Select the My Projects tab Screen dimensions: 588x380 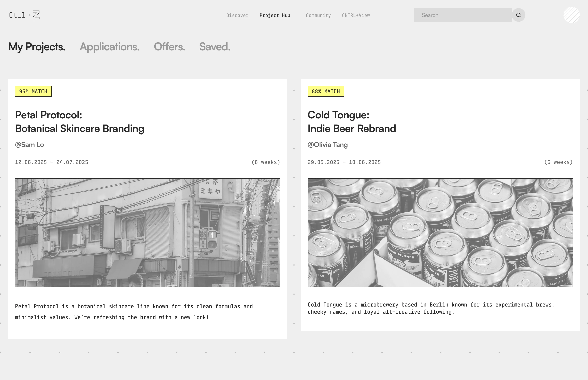37,47
